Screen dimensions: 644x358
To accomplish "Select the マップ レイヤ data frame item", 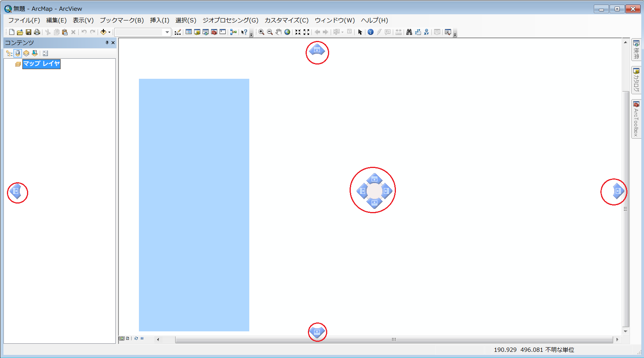I will click(41, 64).
